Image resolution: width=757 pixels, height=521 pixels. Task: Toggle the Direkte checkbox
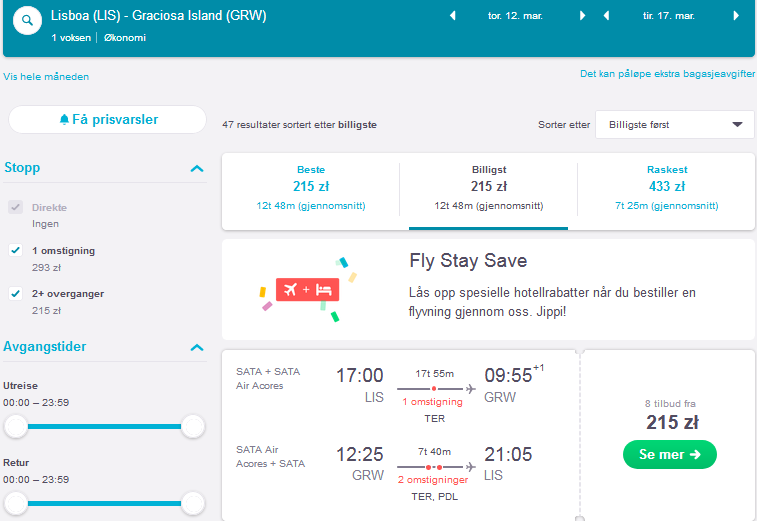[15, 207]
